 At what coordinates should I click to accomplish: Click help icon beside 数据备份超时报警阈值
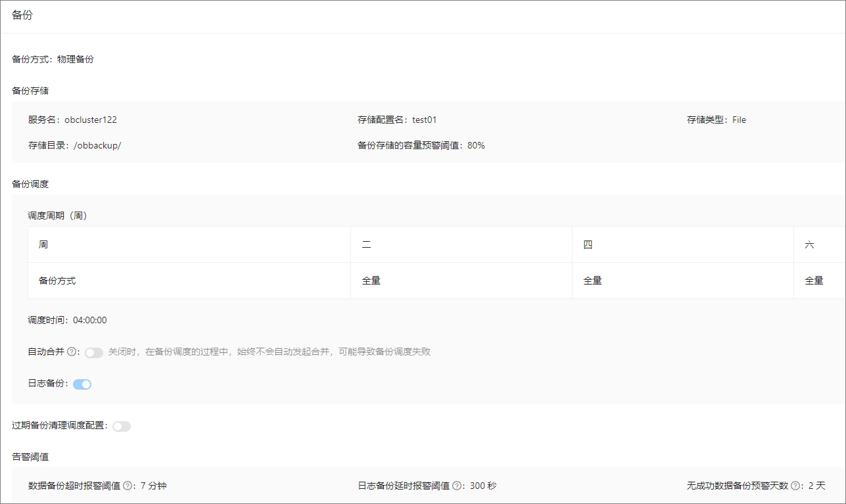pos(128,486)
